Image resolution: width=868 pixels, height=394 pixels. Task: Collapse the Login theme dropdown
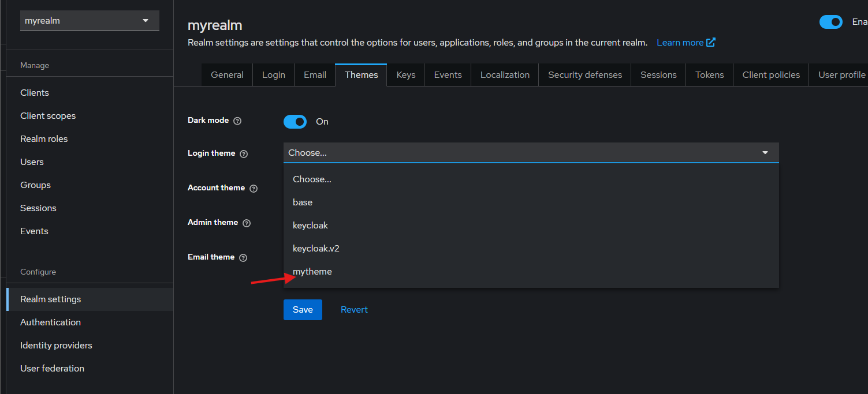(x=531, y=153)
